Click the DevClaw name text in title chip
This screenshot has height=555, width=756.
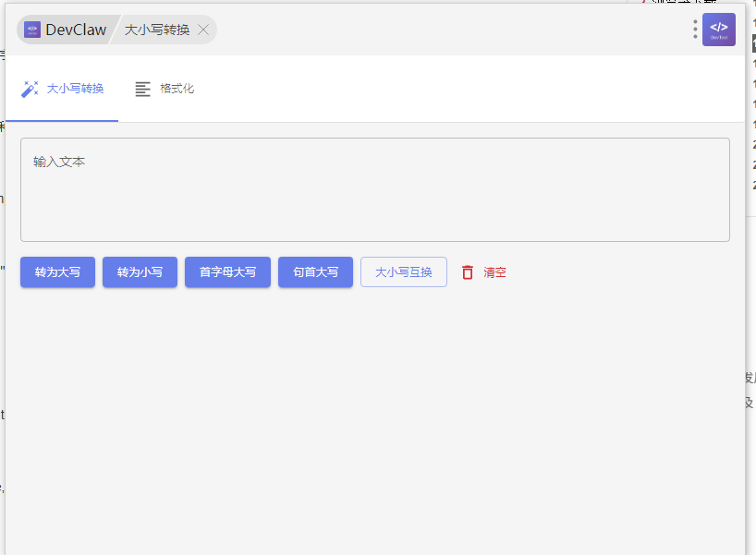76,30
